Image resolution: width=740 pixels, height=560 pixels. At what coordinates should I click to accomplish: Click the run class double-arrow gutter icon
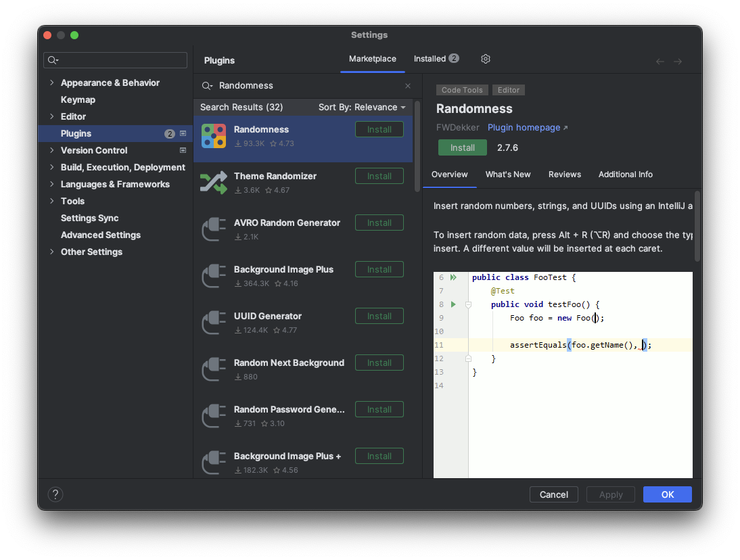453,277
